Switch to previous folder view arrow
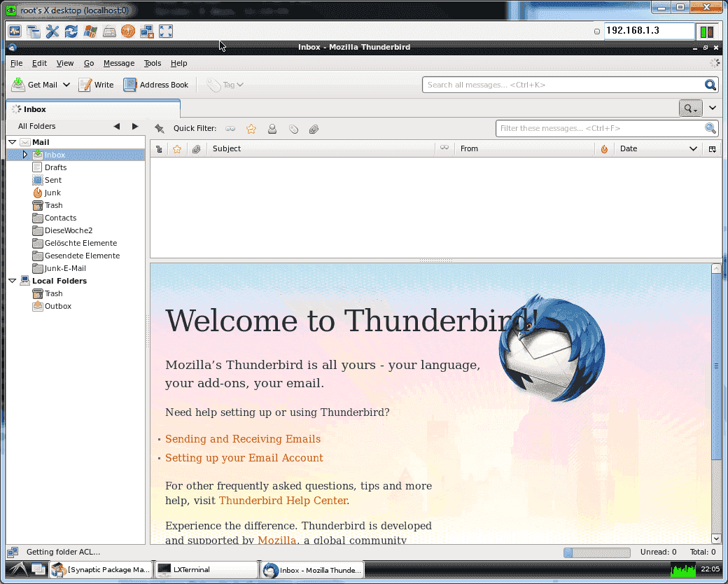Screen dimensions: 728x584 point(116,126)
